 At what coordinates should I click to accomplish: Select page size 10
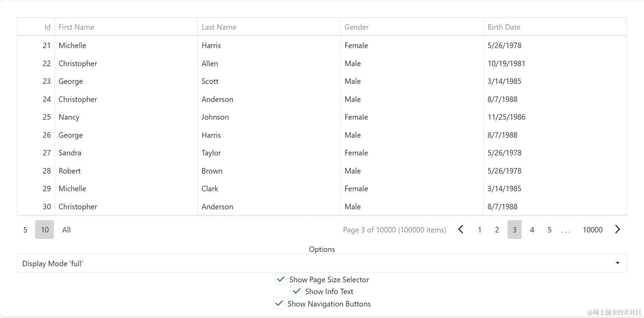coord(45,230)
